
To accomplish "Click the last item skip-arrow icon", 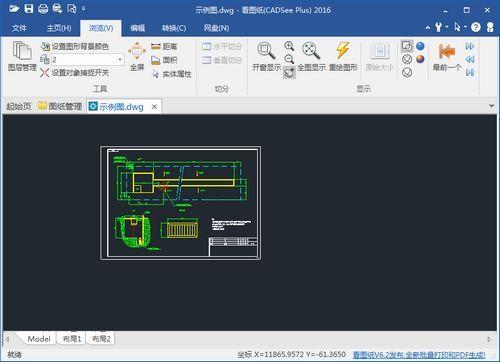I will 470,72.
